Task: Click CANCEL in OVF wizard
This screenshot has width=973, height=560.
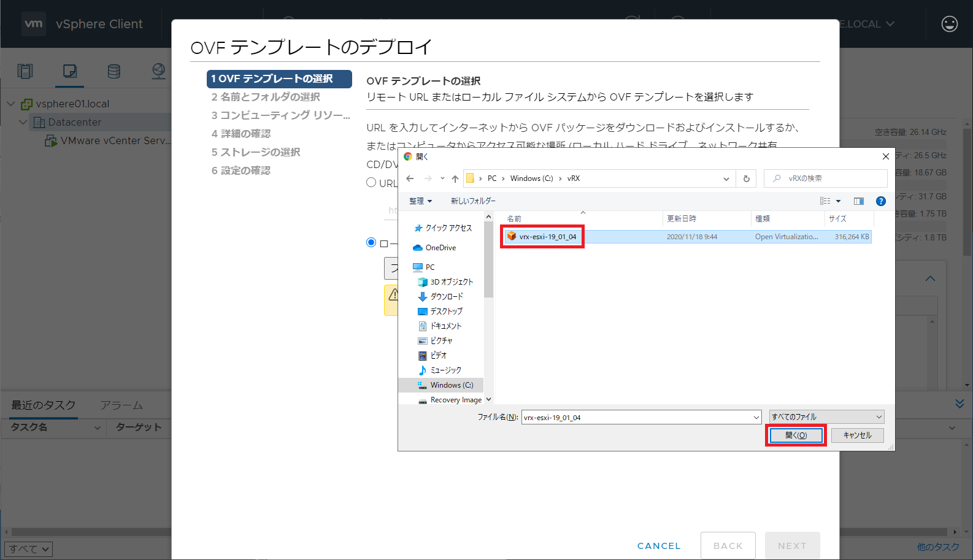Action: pyautogui.click(x=659, y=546)
